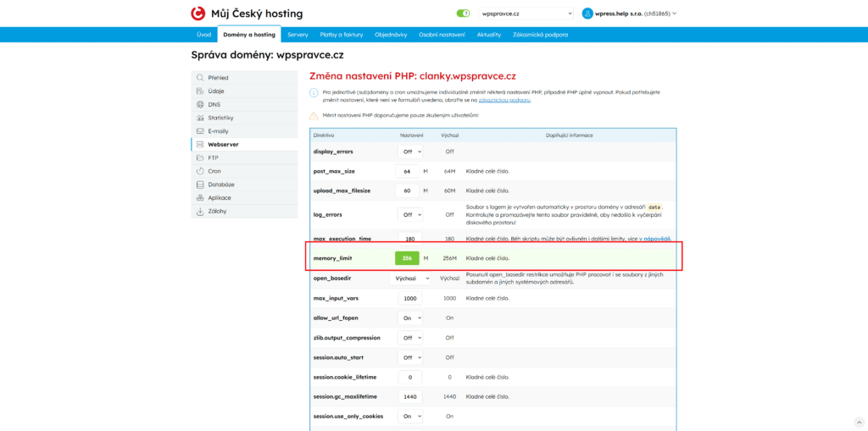868x431 pixels.
Task: Click the E-maily envelope icon
Action: pyautogui.click(x=200, y=131)
